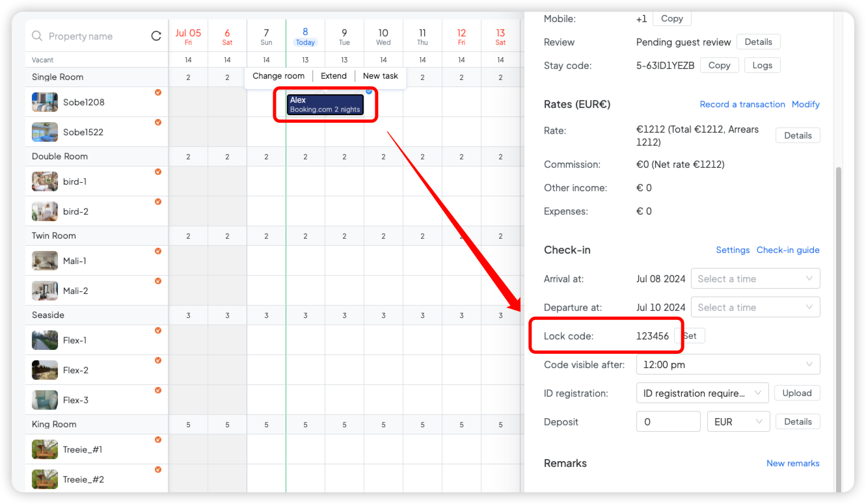The image size is (866, 504).
Task: Select the Today column header, 8
Action: click(305, 36)
